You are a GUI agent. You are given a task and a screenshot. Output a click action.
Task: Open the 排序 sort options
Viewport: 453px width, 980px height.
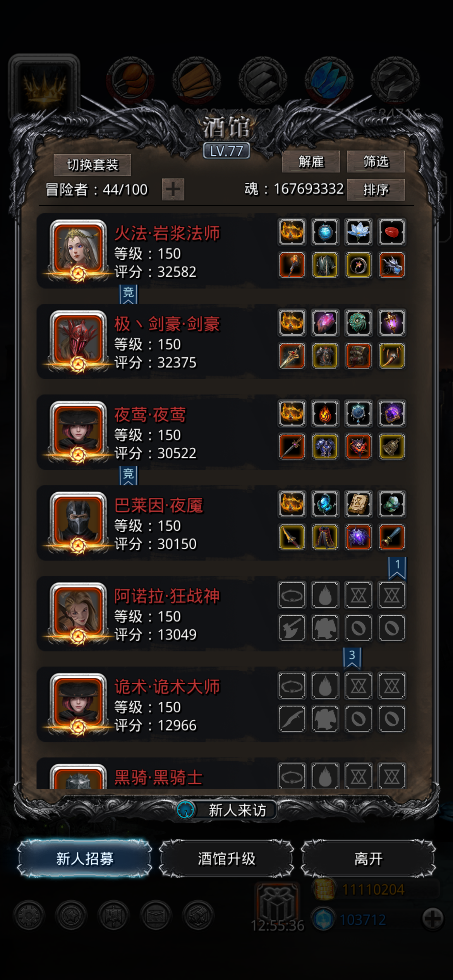pyautogui.click(x=376, y=190)
